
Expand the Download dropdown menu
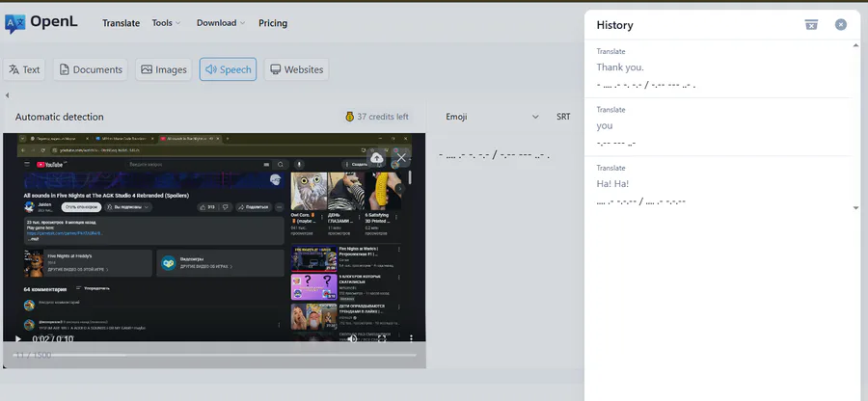(x=221, y=23)
